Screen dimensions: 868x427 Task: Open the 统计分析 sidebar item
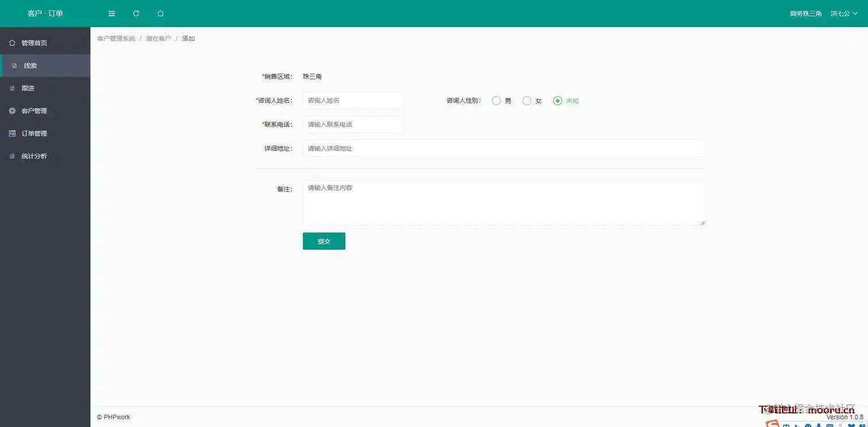pos(45,156)
